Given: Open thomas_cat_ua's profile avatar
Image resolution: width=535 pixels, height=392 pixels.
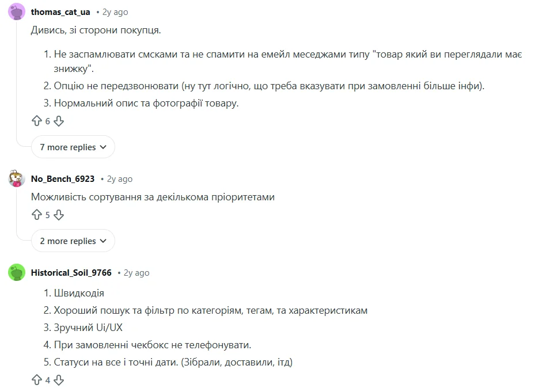Looking at the screenshot, I should (x=17, y=12).
